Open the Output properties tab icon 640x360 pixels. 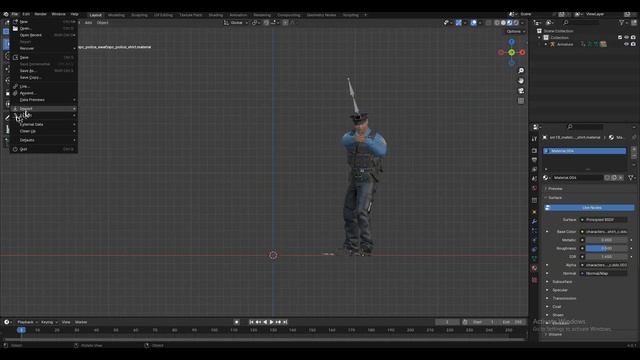tap(534, 160)
